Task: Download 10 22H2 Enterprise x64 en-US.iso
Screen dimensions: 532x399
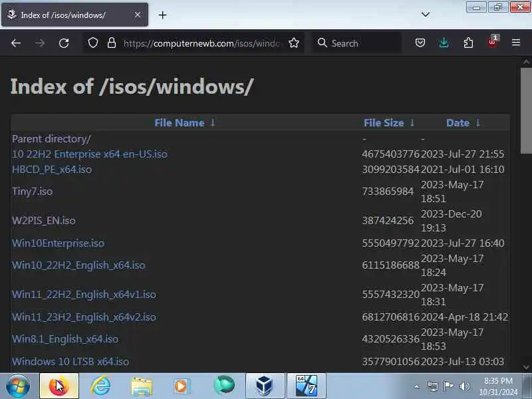Action: click(x=90, y=154)
